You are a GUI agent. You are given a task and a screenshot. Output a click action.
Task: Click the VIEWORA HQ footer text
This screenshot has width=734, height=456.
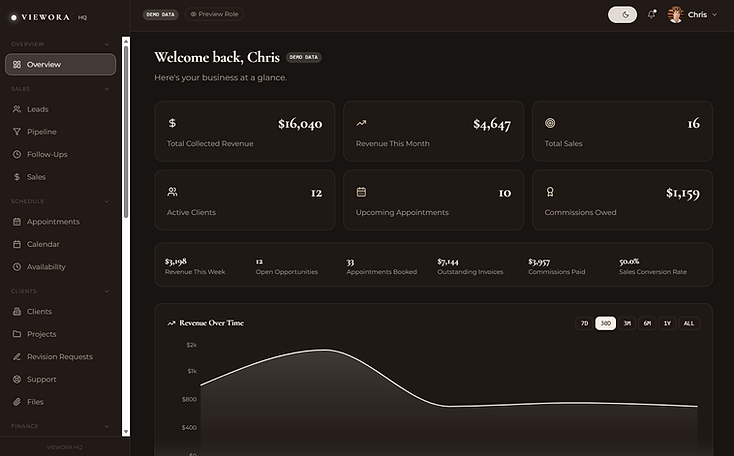coord(65,447)
